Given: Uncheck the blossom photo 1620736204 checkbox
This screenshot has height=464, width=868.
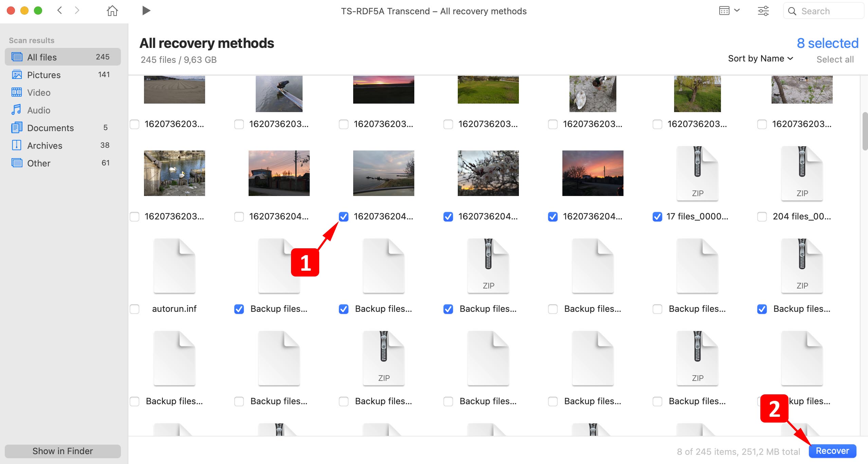Looking at the screenshot, I should pyautogui.click(x=448, y=216).
